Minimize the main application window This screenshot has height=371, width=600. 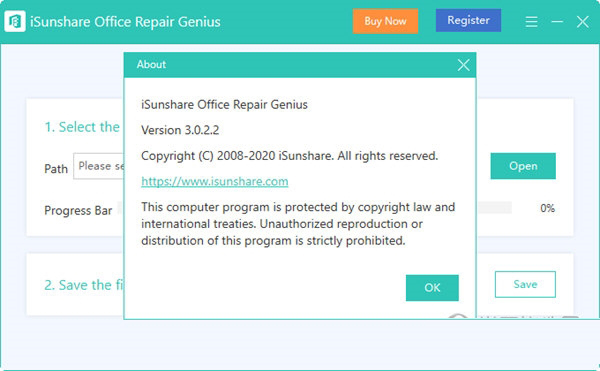557,22
